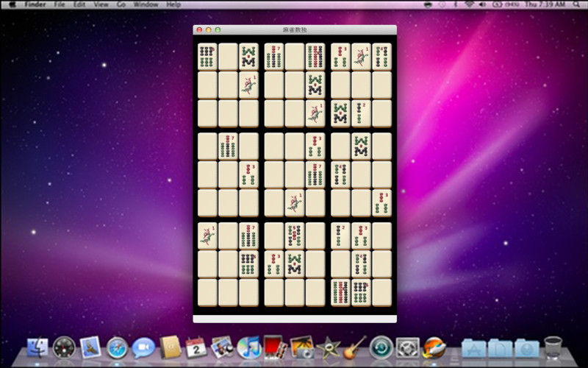Pick the 8-bamboo tile in the middle-right block

(x=361, y=146)
